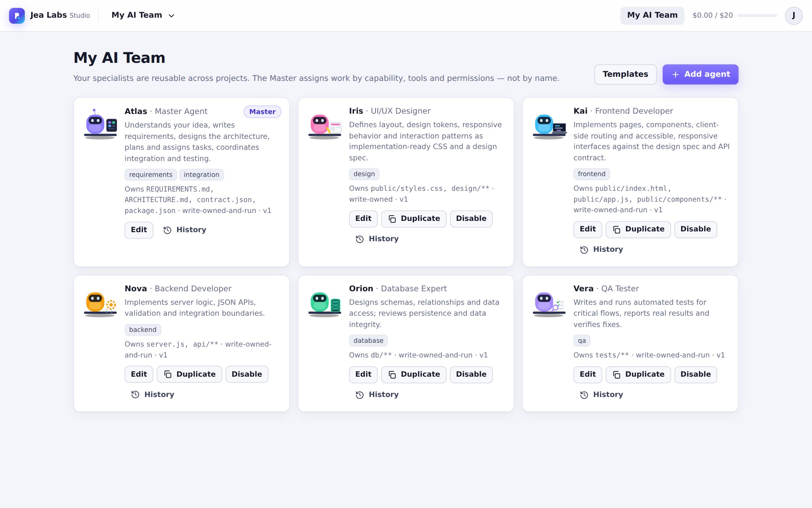This screenshot has height=508, width=812.
Task: Click Nova robot avatar
Action: pos(100,304)
